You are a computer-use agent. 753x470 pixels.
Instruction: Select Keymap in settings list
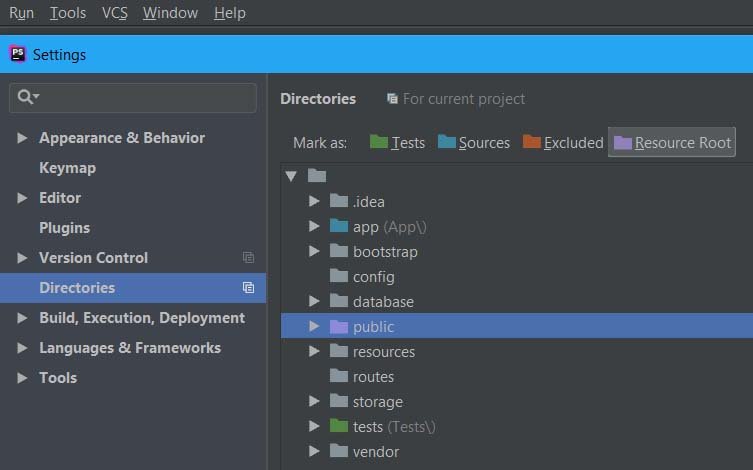(67, 168)
